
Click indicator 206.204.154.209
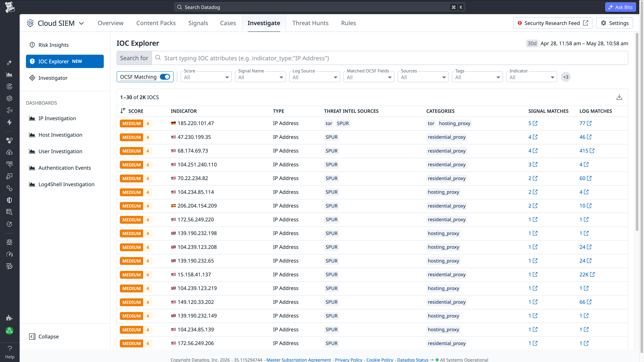point(197,206)
